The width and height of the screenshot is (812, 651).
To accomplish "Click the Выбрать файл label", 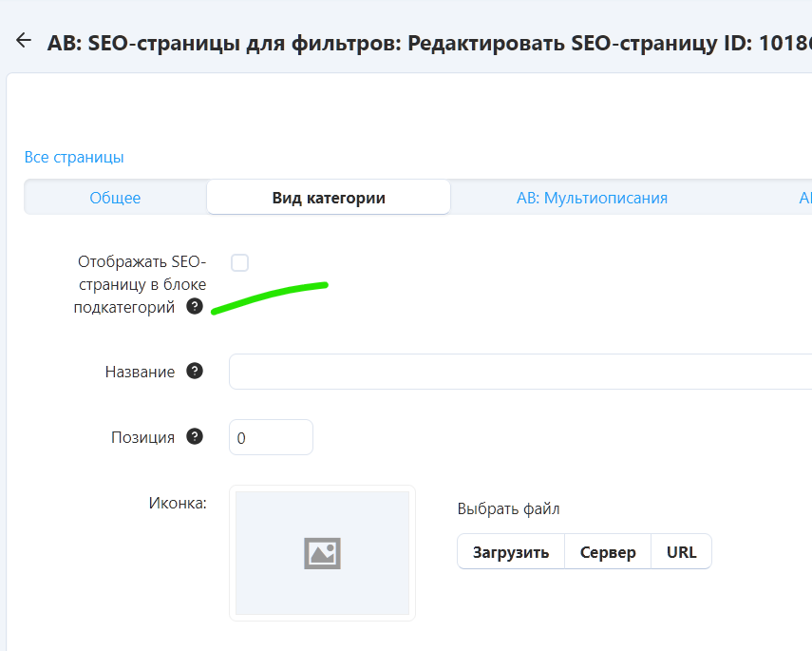I will pyautogui.click(x=508, y=509).
